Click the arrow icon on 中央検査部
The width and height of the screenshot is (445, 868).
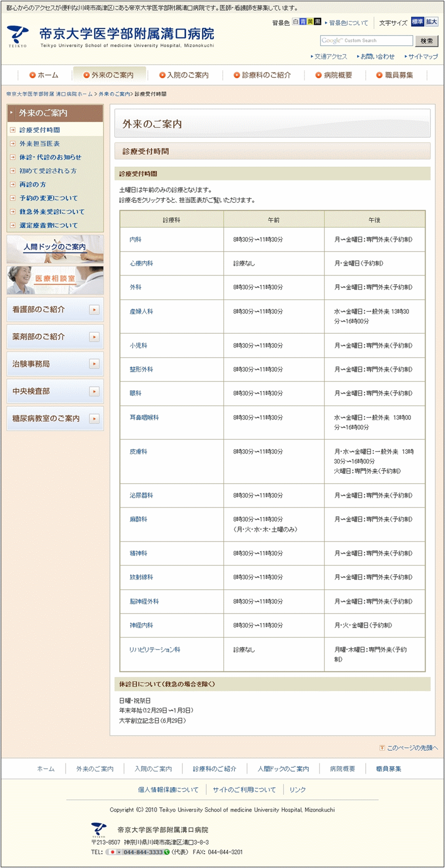(x=94, y=392)
